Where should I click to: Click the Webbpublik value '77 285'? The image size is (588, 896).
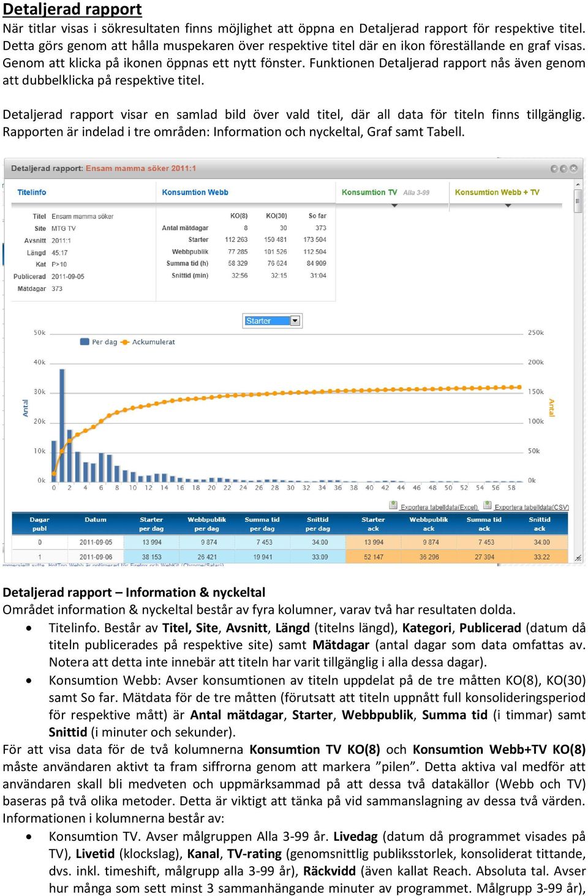238,252
